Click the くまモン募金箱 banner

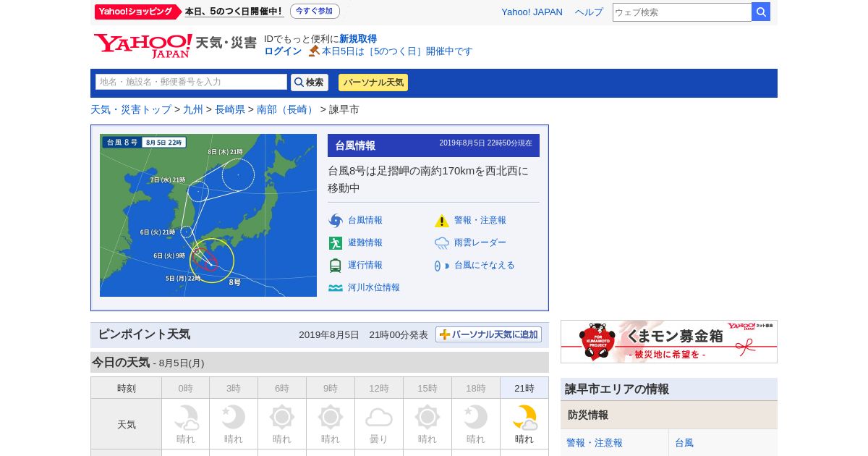[x=669, y=342]
